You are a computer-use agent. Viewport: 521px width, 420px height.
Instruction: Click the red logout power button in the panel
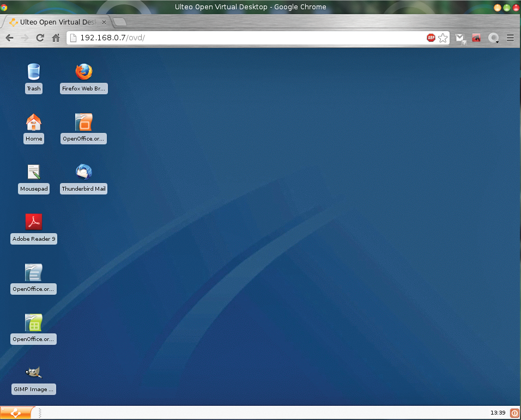514,413
